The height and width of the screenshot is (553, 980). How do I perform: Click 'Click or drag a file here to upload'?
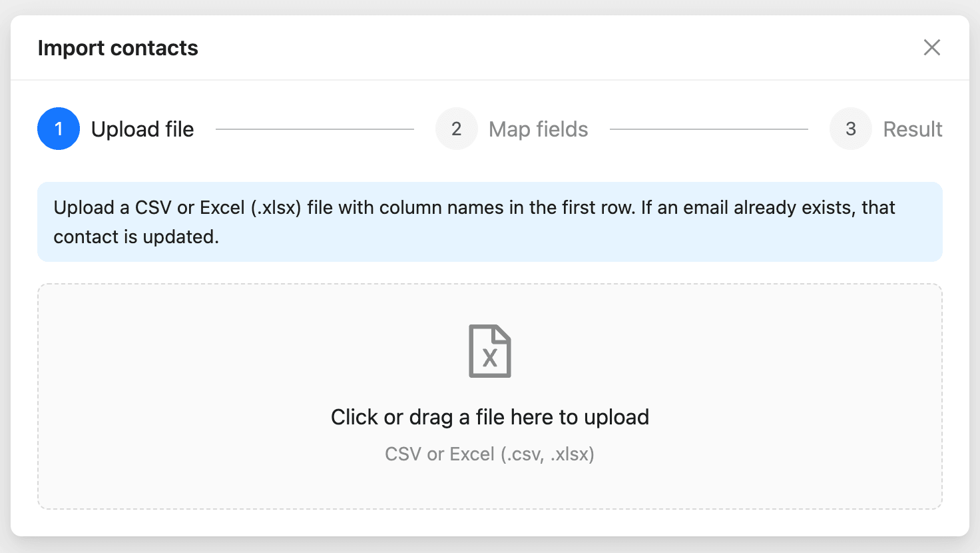tap(490, 417)
